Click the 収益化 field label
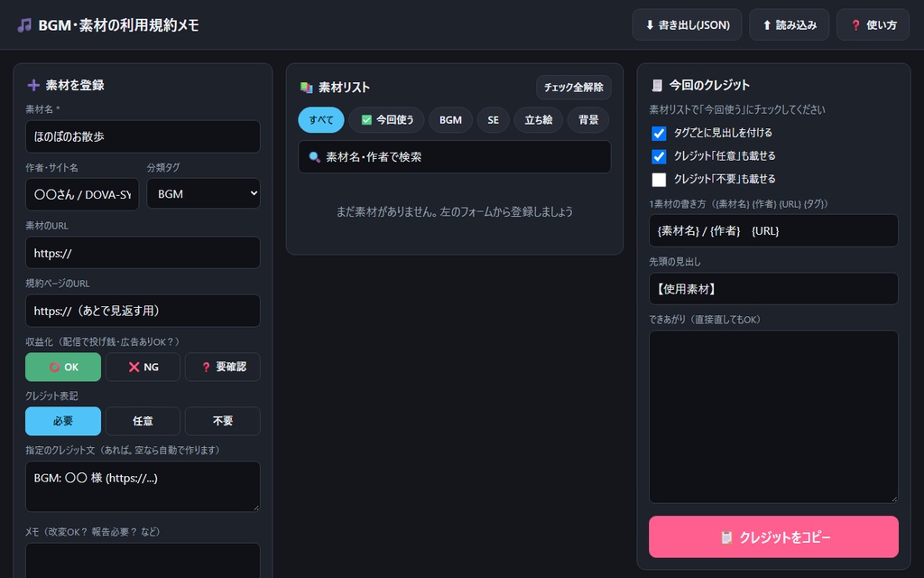Viewport: 924px width, 578px height. (x=103, y=342)
